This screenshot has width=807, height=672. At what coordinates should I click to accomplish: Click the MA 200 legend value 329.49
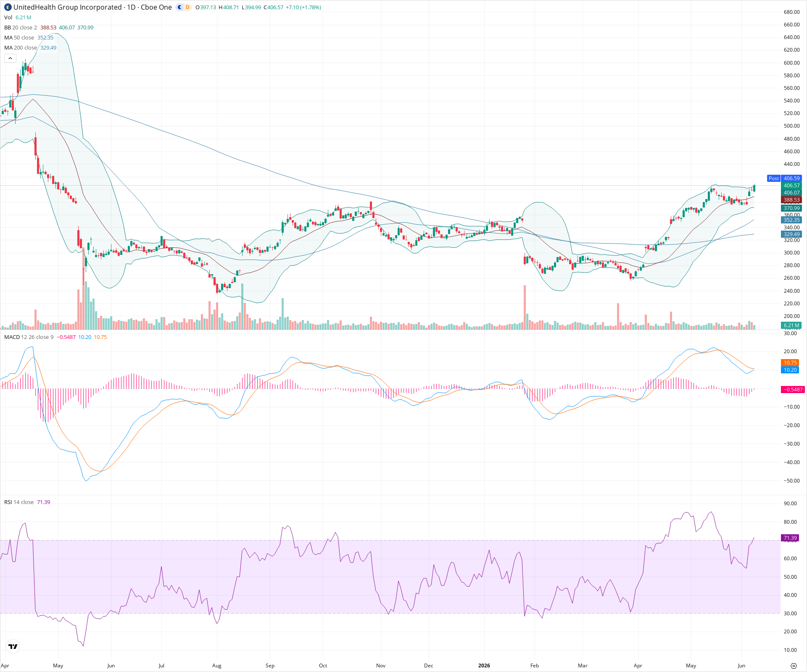pos(48,47)
